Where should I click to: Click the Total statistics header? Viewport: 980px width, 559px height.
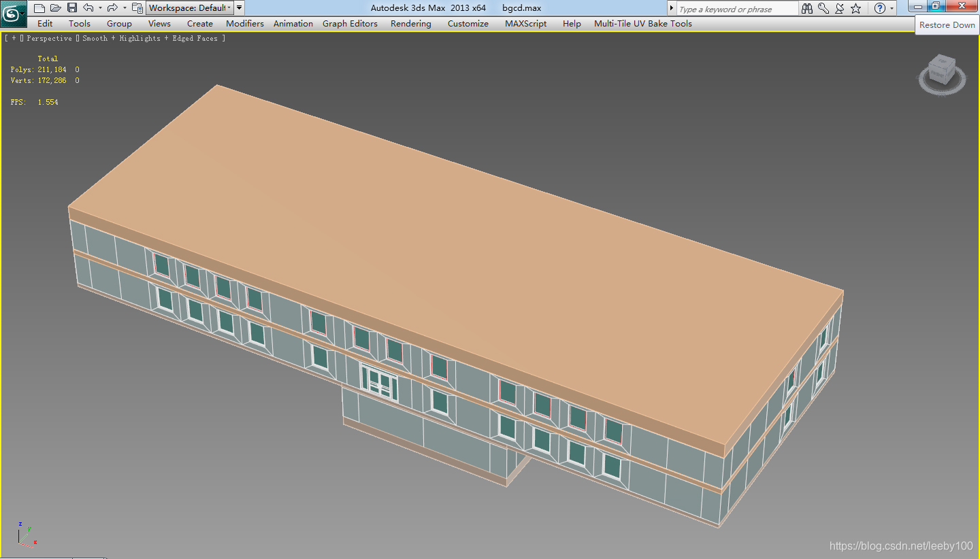(x=48, y=58)
